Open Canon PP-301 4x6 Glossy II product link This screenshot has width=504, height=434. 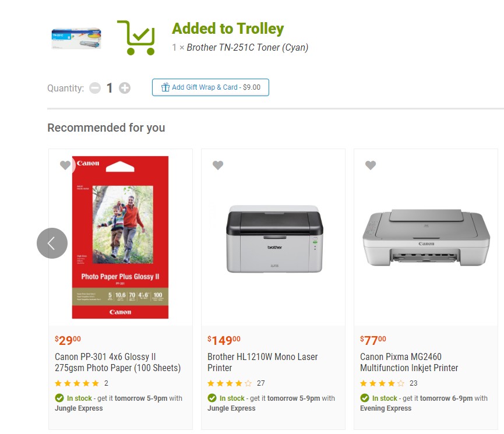pyautogui.click(x=118, y=362)
